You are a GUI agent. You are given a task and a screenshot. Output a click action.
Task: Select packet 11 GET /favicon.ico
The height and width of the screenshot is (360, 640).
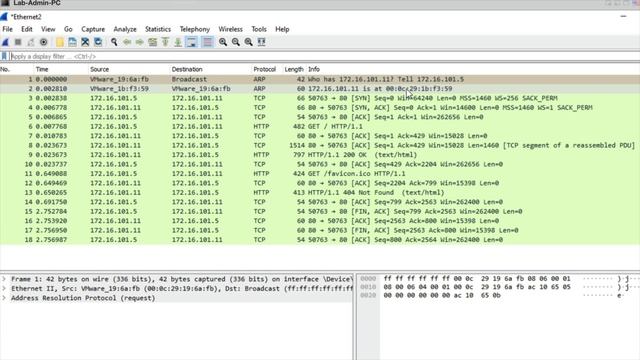pos(320,173)
